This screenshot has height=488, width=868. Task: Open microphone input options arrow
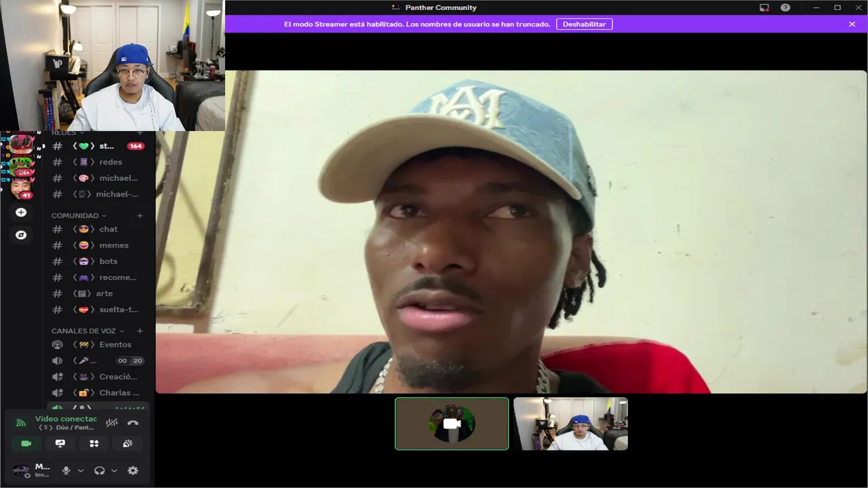[x=81, y=470]
